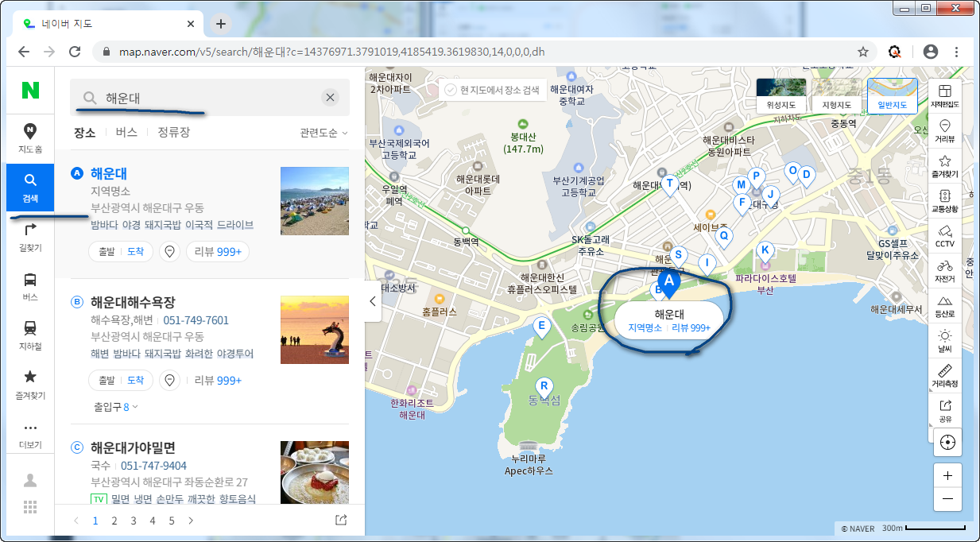Open 버스 in the left sidebar
Viewport: 980px width, 542px height.
click(x=30, y=286)
